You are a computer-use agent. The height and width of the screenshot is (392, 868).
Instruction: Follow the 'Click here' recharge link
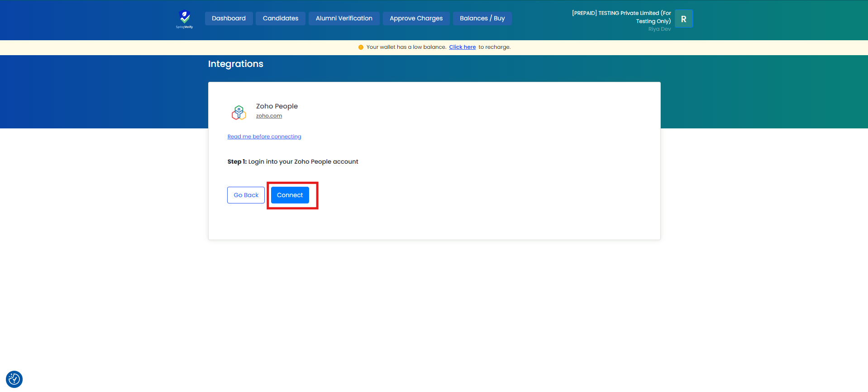point(462,47)
